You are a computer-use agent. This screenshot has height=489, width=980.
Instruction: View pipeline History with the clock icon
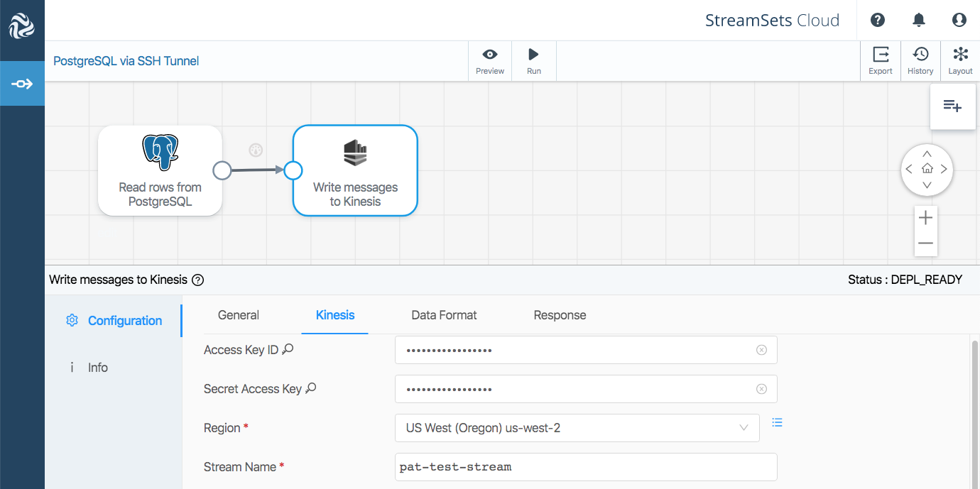tap(920, 60)
